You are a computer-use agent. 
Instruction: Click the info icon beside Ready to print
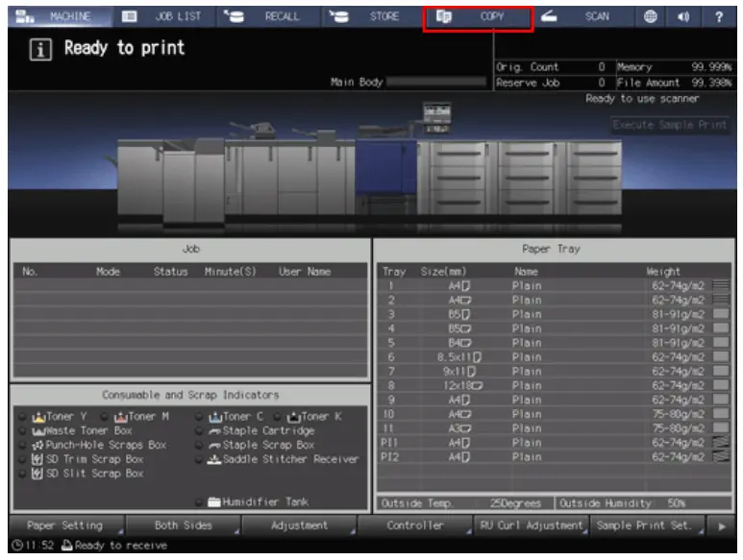pyautogui.click(x=42, y=50)
